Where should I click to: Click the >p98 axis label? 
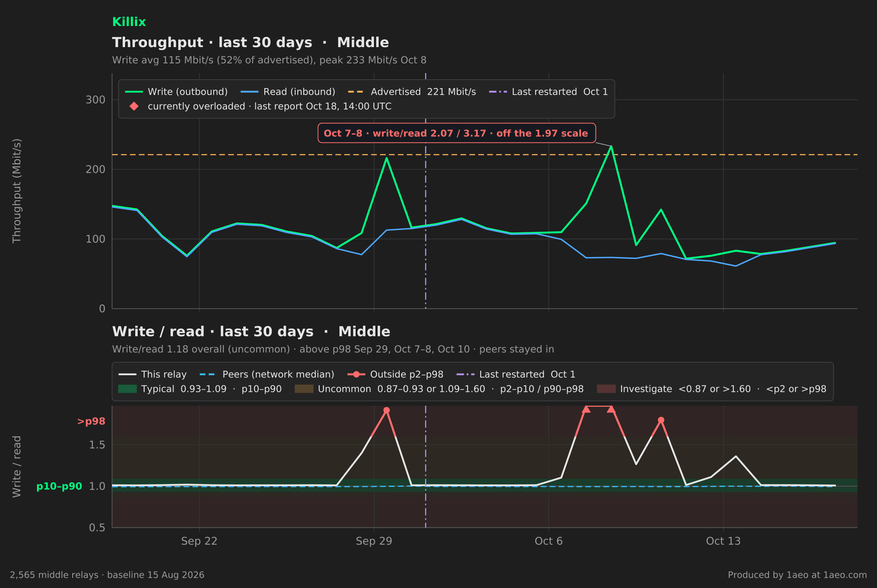click(x=91, y=422)
